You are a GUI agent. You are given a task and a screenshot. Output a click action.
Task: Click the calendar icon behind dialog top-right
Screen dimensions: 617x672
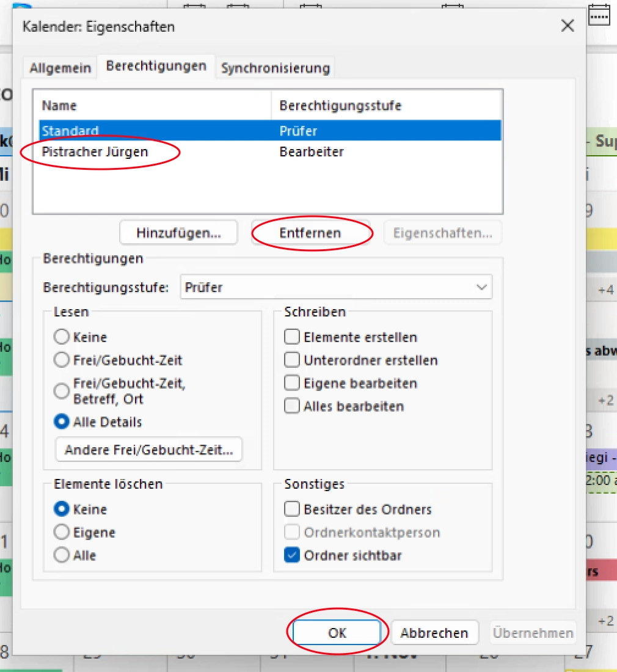pos(599,15)
